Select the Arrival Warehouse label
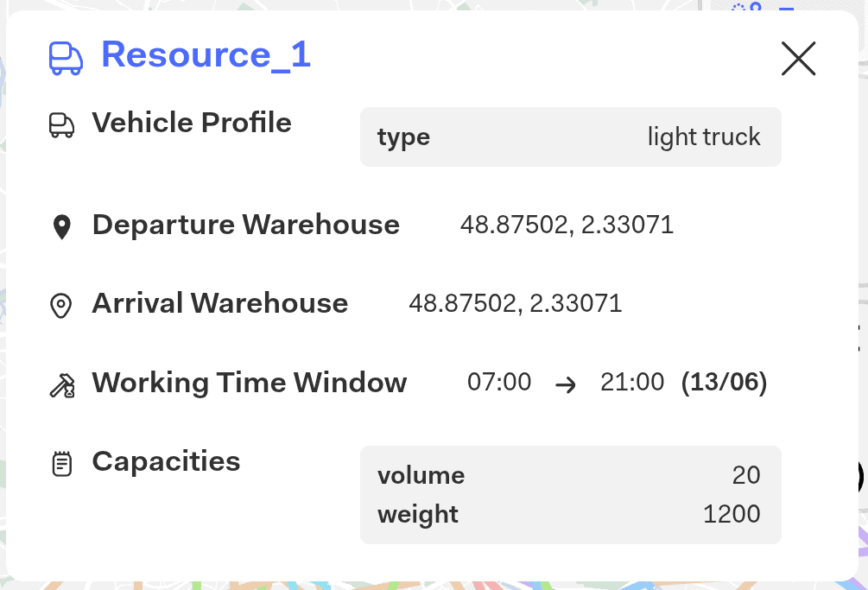This screenshot has height=590, width=868. tap(219, 303)
